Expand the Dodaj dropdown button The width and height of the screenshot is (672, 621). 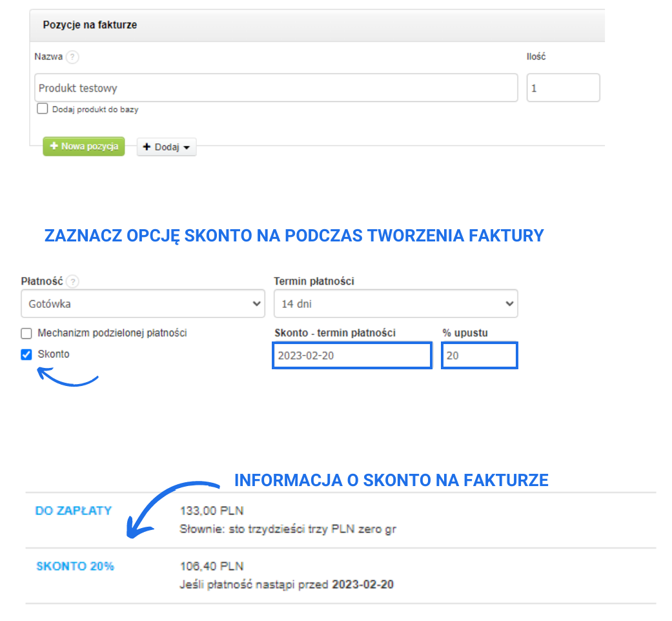click(167, 147)
